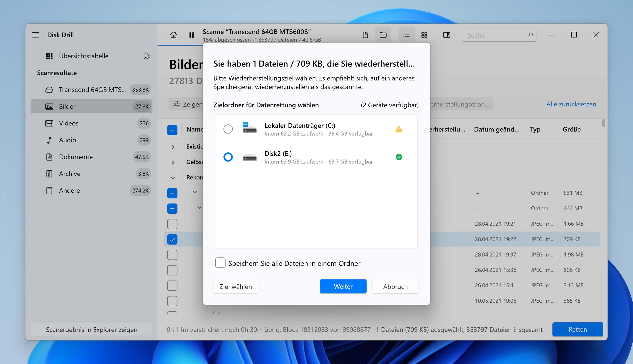Screen dimensions: 633x364
Task: Switch to folder view icon
Action: tap(383, 35)
